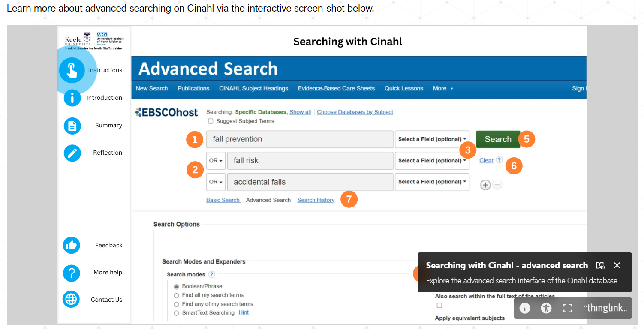Click the Search Options heading
The width and height of the screenshot is (644, 330).
click(x=177, y=224)
